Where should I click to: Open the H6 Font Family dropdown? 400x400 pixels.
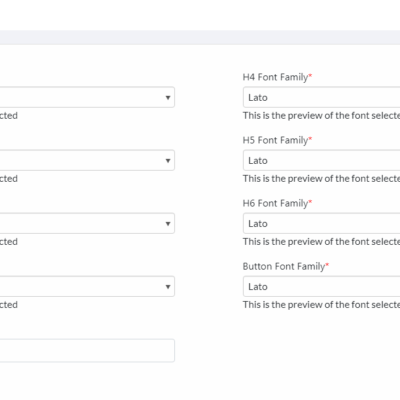click(322, 223)
